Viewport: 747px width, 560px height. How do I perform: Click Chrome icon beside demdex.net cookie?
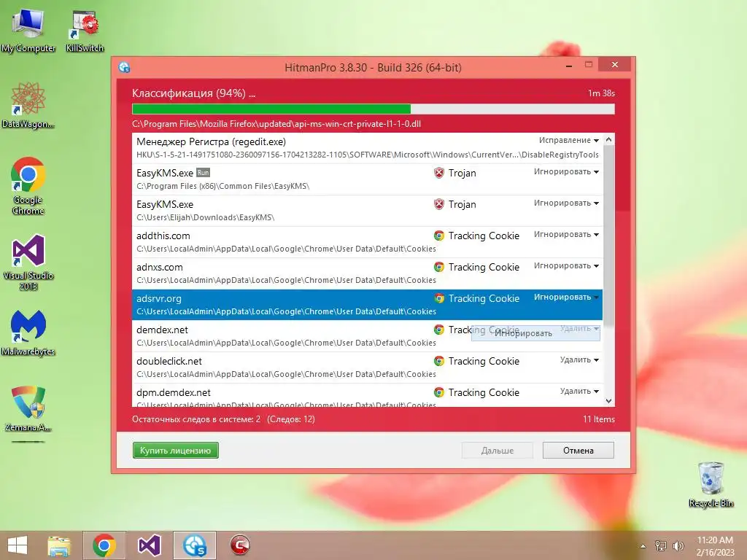click(x=439, y=330)
